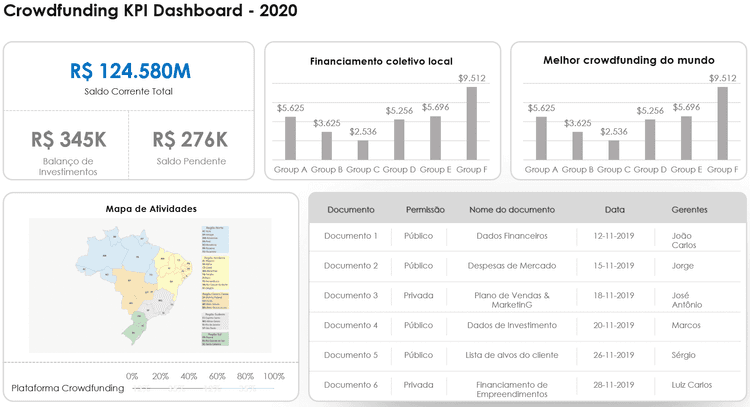Select Group B bar in Financiamento coletivo local
750x407 pixels.
coord(327,146)
